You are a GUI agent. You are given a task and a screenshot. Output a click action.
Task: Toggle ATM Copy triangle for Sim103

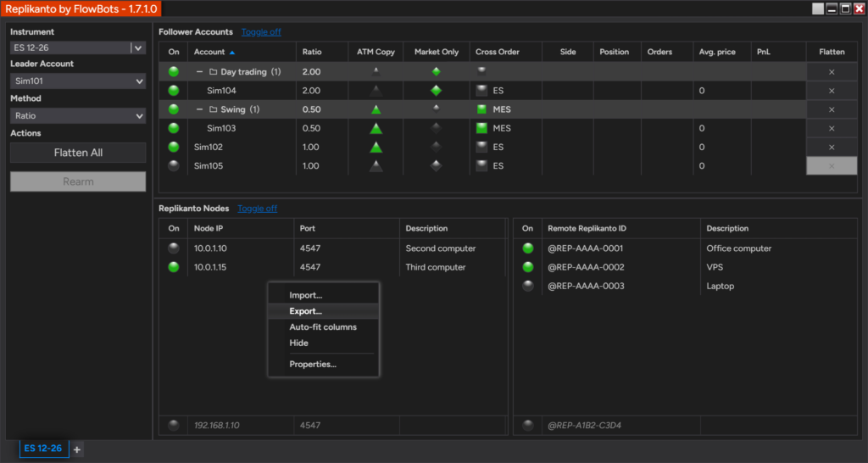pos(376,129)
